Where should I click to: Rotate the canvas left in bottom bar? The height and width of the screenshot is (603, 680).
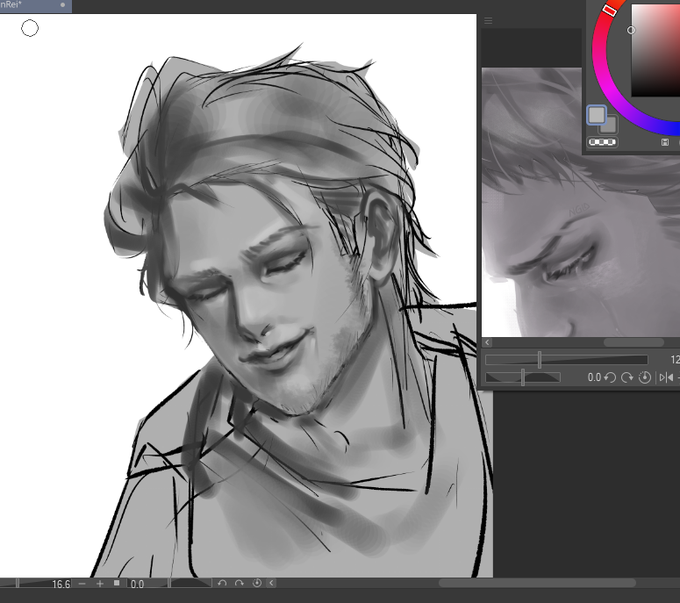222,583
